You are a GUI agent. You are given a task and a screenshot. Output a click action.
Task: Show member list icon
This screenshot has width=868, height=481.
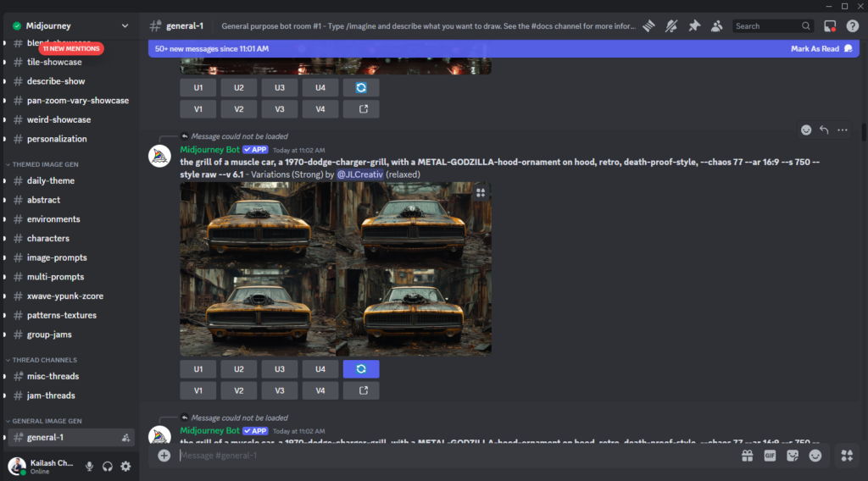click(717, 26)
